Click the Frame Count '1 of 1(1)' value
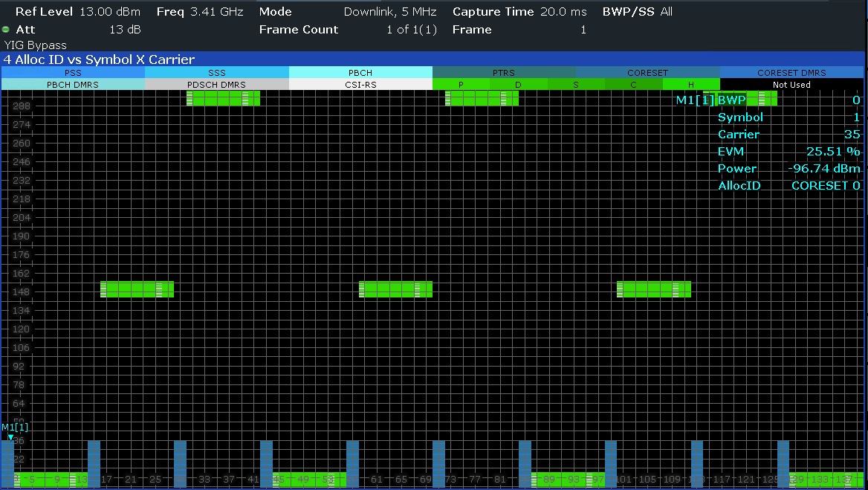 [412, 29]
